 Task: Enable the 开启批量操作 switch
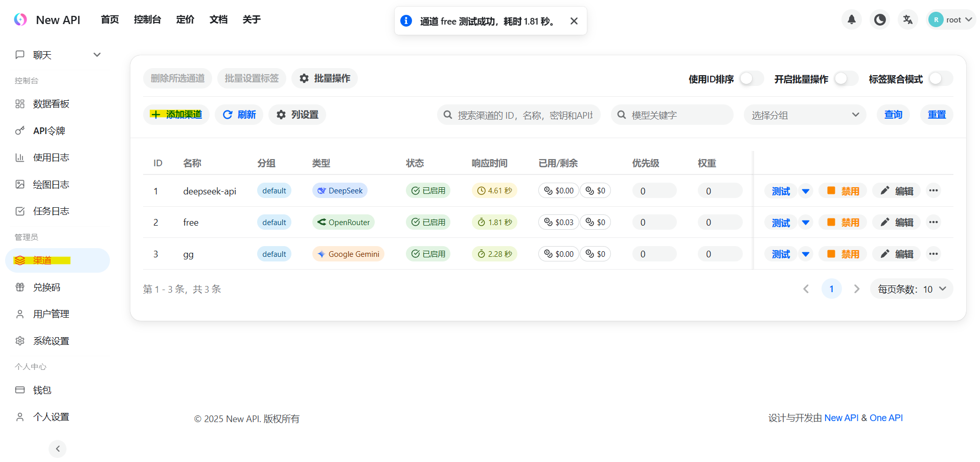(x=846, y=79)
